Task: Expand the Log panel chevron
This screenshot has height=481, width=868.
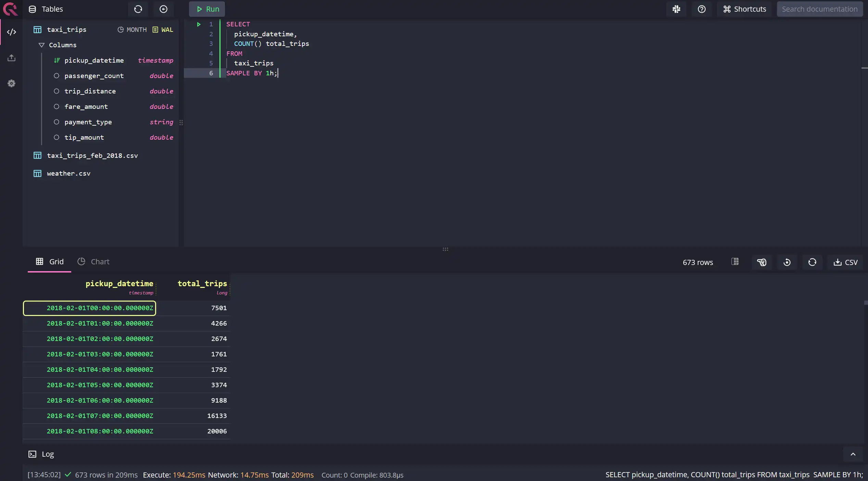Action: (x=853, y=454)
